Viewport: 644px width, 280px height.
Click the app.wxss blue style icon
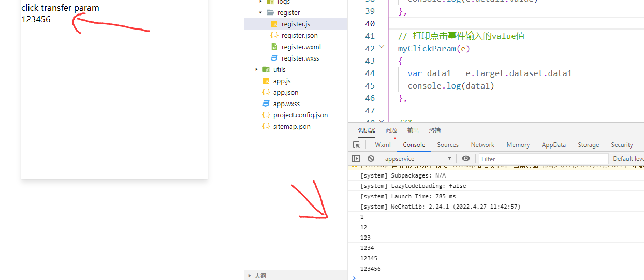[x=266, y=104]
